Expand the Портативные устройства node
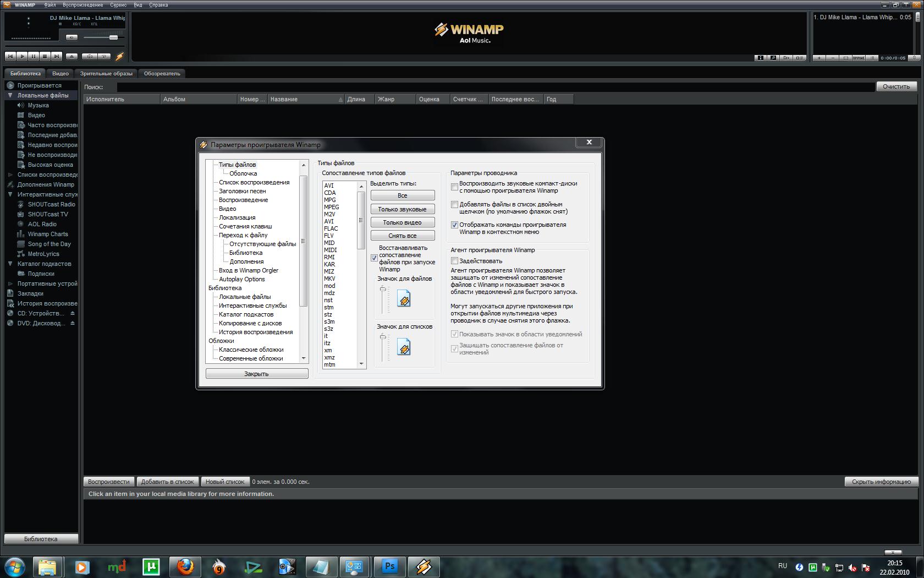924x578 pixels. 10,283
